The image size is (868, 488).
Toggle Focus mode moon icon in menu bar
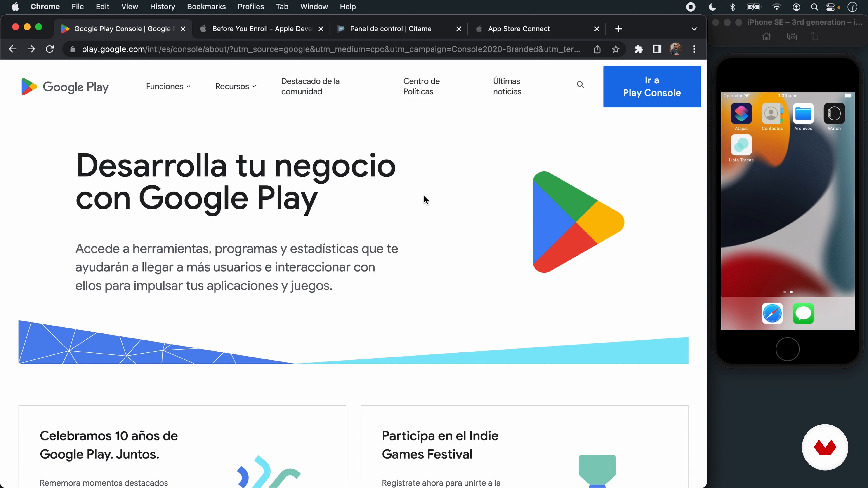[x=712, y=7]
